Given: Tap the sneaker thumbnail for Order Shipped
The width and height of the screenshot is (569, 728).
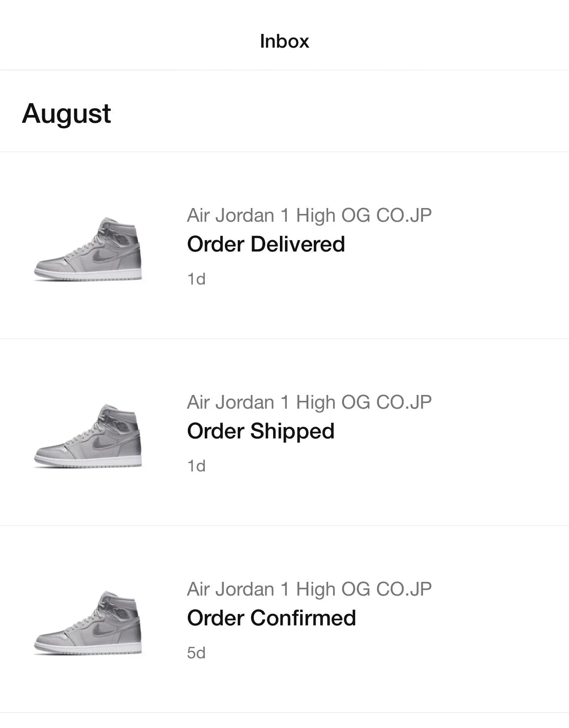Looking at the screenshot, I should click(88, 436).
